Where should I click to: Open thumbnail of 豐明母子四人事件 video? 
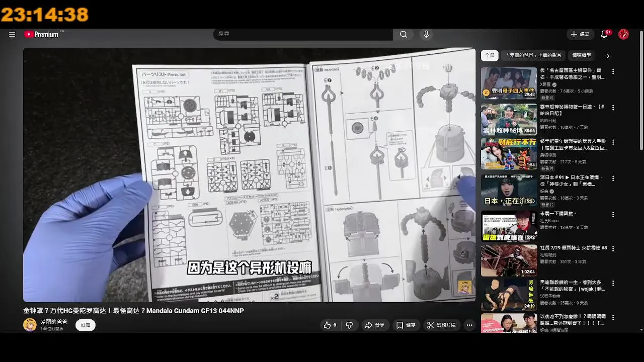tap(509, 83)
